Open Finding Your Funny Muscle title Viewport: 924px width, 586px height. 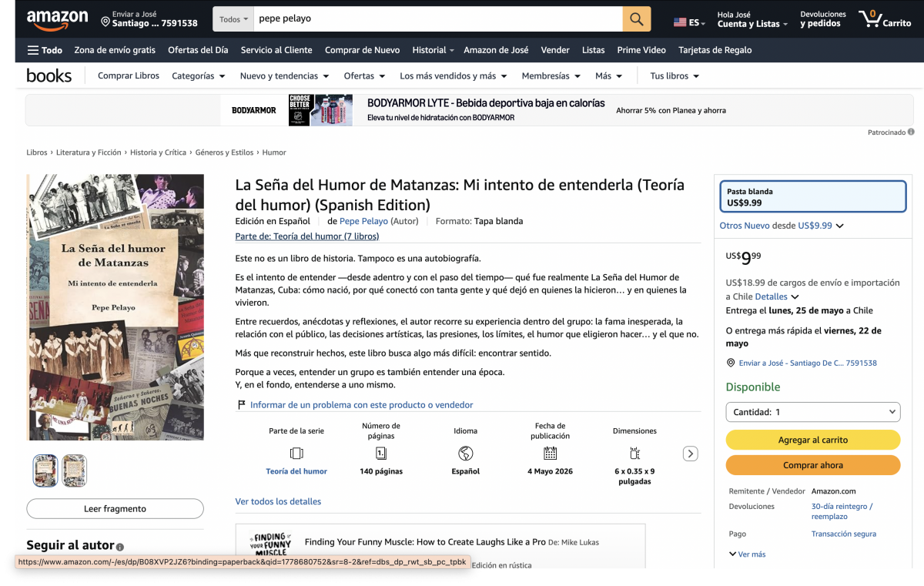click(425, 542)
